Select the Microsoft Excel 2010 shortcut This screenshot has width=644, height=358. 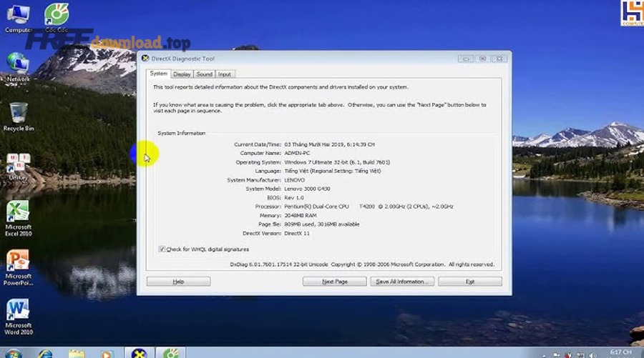tap(18, 218)
